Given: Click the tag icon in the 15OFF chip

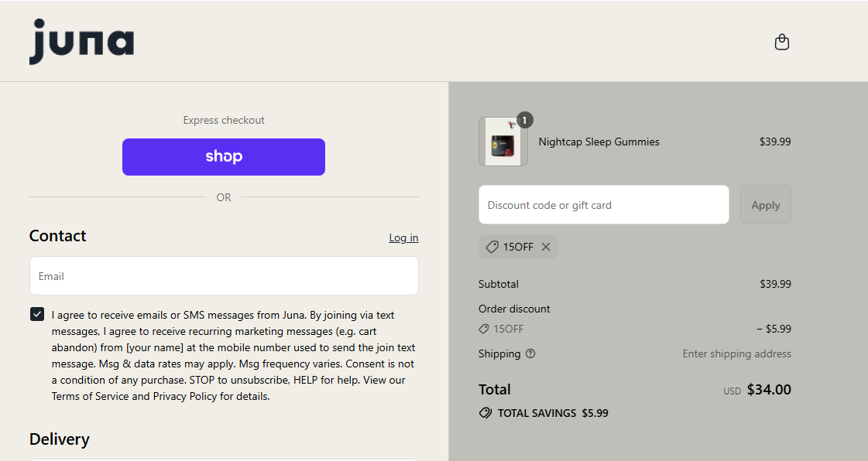Looking at the screenshot, I should coord(492,247).
